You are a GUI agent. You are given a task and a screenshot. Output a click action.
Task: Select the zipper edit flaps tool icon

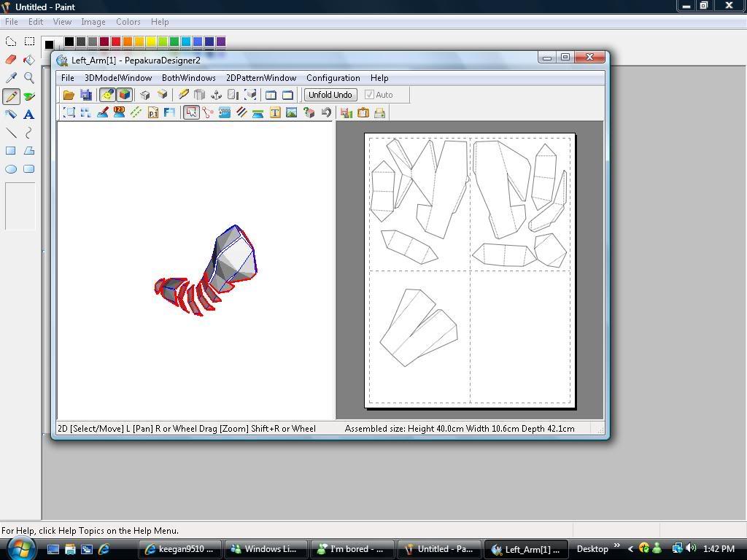225,113
